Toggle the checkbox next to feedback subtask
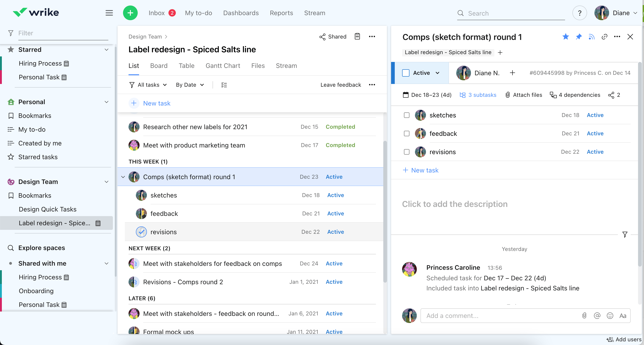The width and height of the screenshot is (644, 345). (407, 133)
